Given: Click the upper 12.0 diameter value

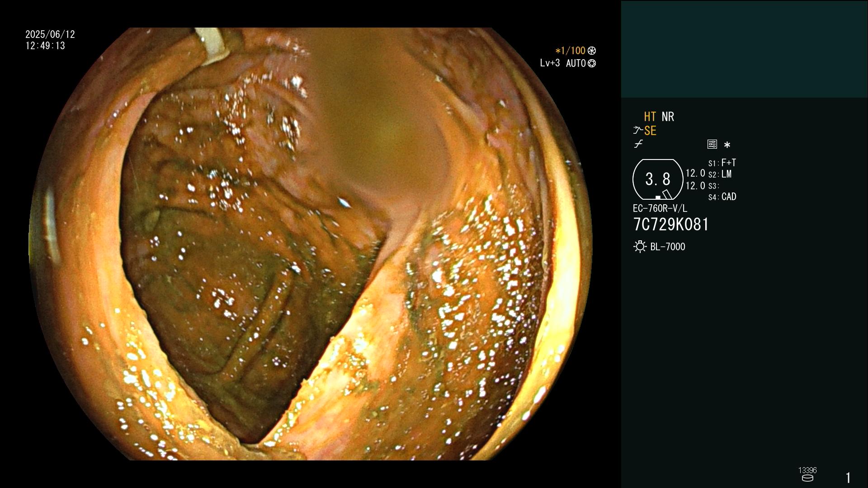Looking at the screenshot, I should pyautogui.click(x=695, y=173).
